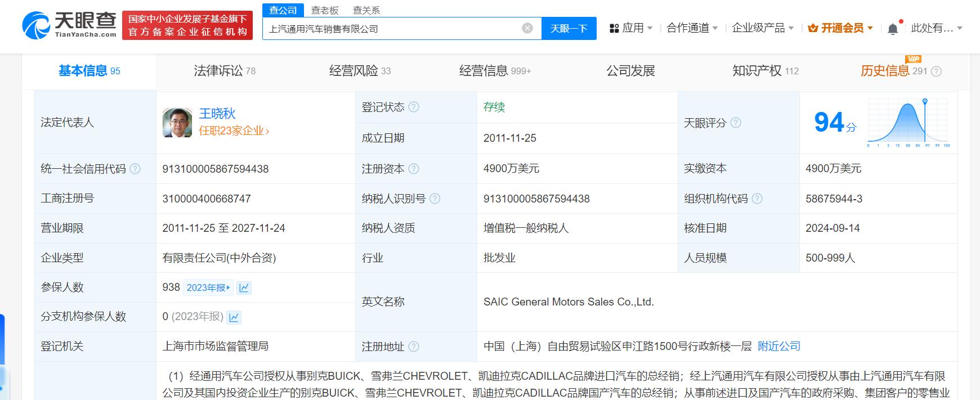Image resolution: width=980 pixels, height=400 pixels.
Task: Click the 应用 grid icon
Action: (x=614, y=28)
